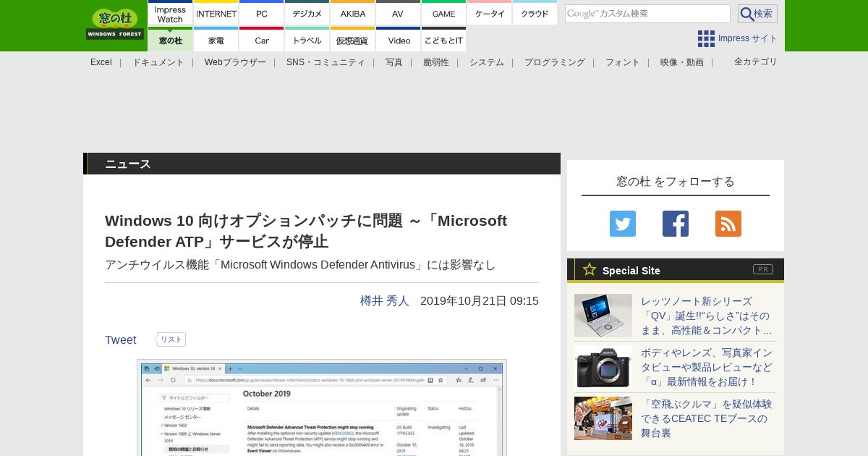
Task: Click the date 2019年10月21日 09:15
Action: 480,300
